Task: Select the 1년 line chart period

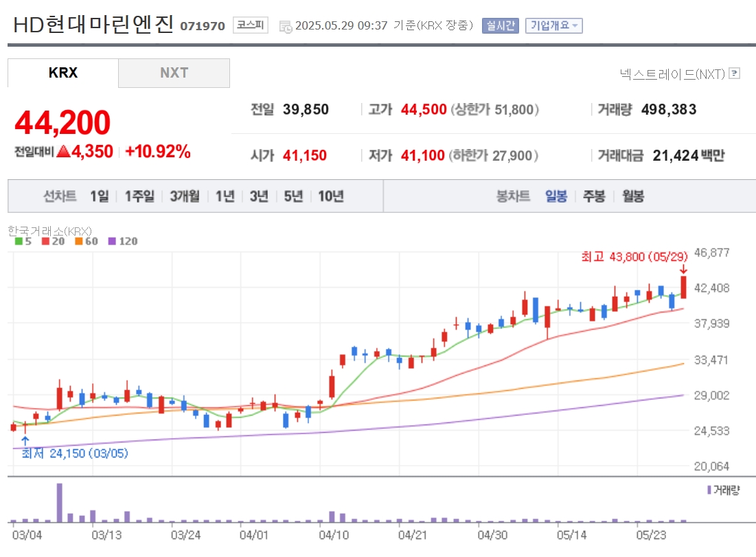Action: (x=225, y=196)
